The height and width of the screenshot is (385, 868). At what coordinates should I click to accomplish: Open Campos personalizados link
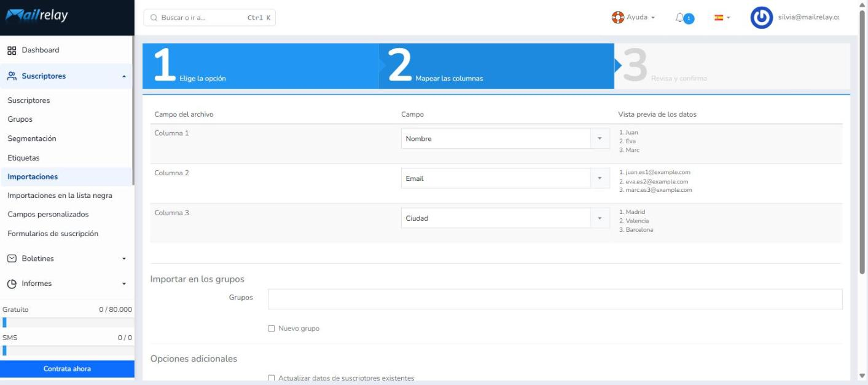(48, 215)
